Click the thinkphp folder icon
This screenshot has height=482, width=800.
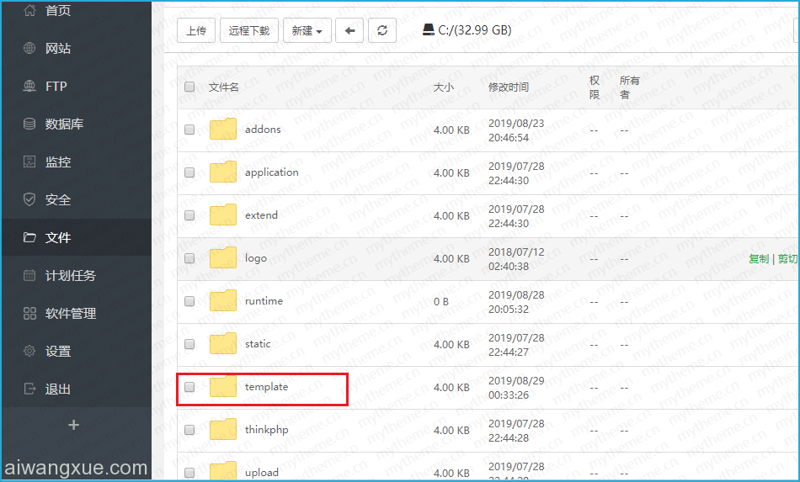[x=223, y=429]
